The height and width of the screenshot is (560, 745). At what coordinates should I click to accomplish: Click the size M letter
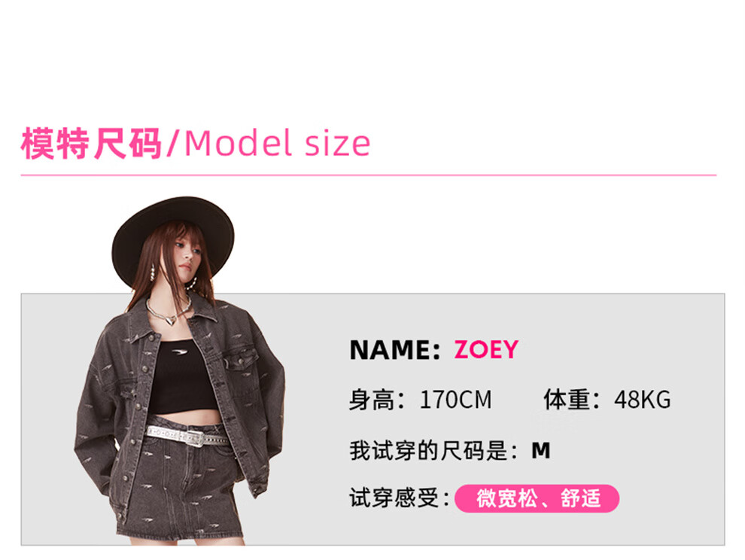[541, 450]
